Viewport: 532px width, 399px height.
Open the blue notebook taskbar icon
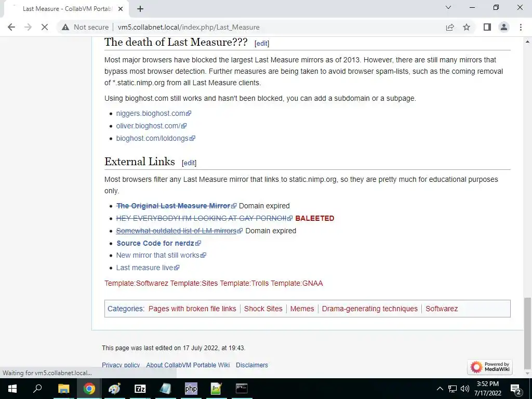tap(166, 389)
